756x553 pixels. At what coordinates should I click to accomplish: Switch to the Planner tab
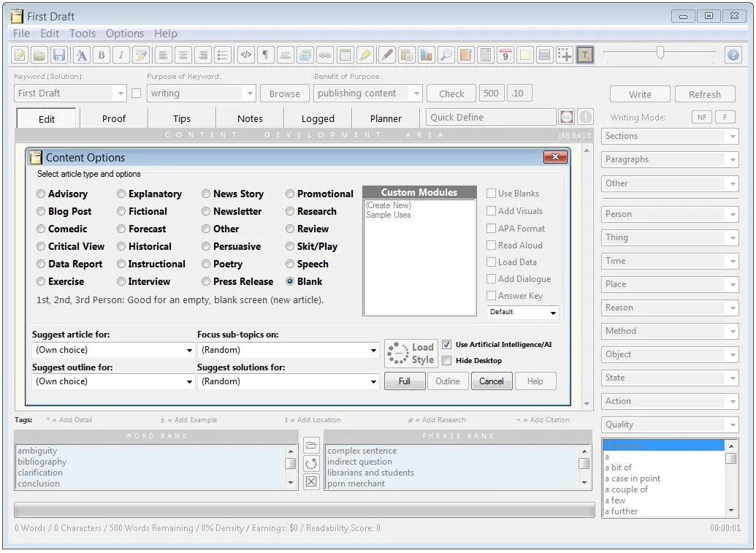tap(386, 118)
